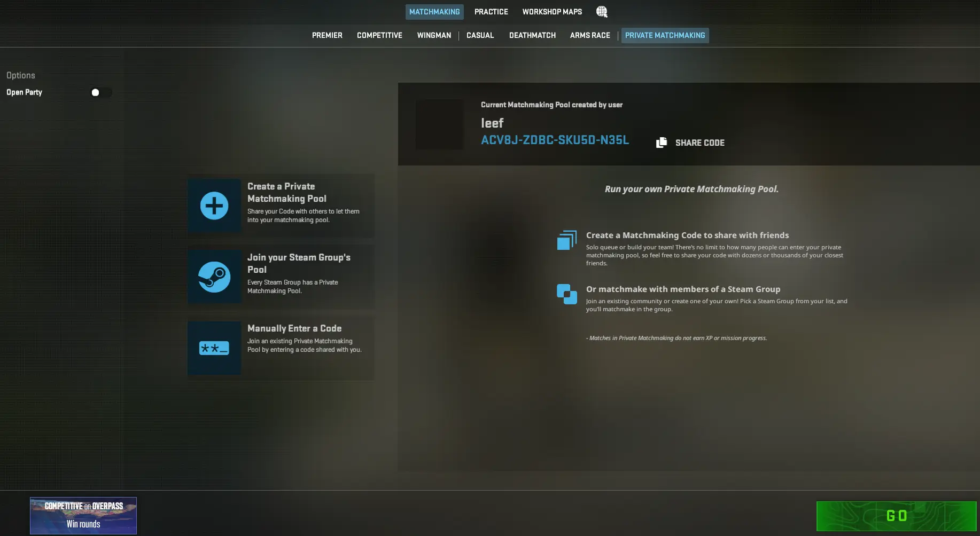The image size is (980, 536).
Task: Switch to Deathmatch mode
Action: 532,35
